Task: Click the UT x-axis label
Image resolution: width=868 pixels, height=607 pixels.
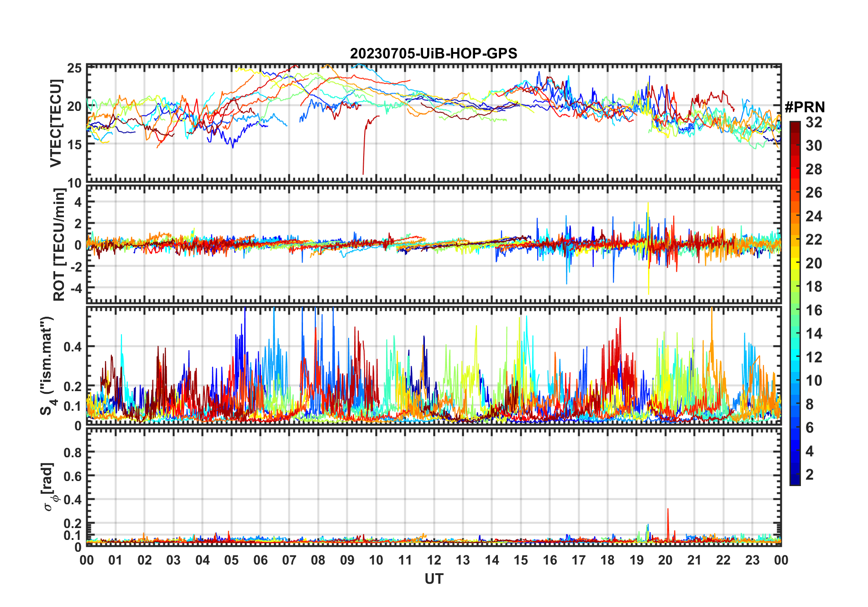Action: click(x=434, y=579)
